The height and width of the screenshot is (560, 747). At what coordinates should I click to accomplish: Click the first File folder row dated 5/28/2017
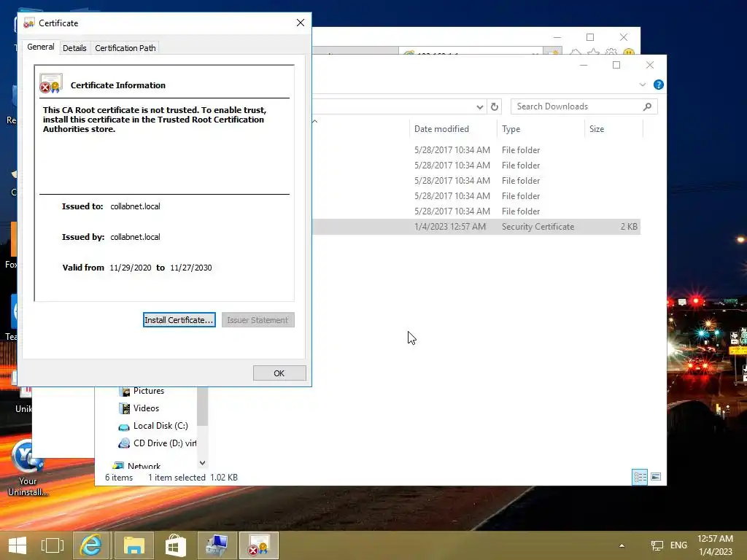click(476, 150)
